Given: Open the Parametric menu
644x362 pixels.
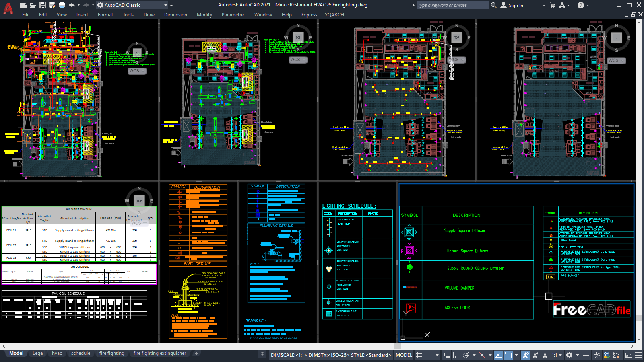Looking at the screenshot, I should coord(233,15).
